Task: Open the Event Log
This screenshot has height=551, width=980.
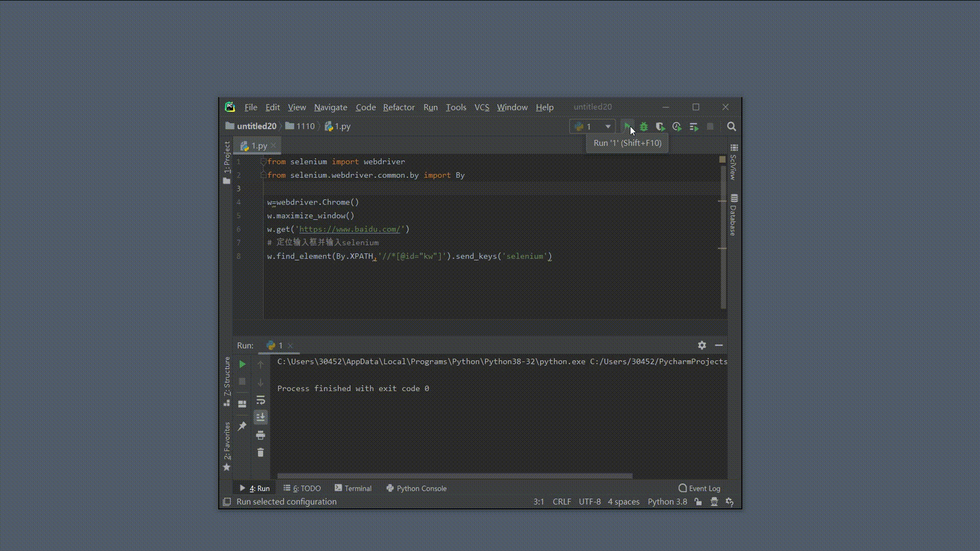Action: tap(699, 488)
